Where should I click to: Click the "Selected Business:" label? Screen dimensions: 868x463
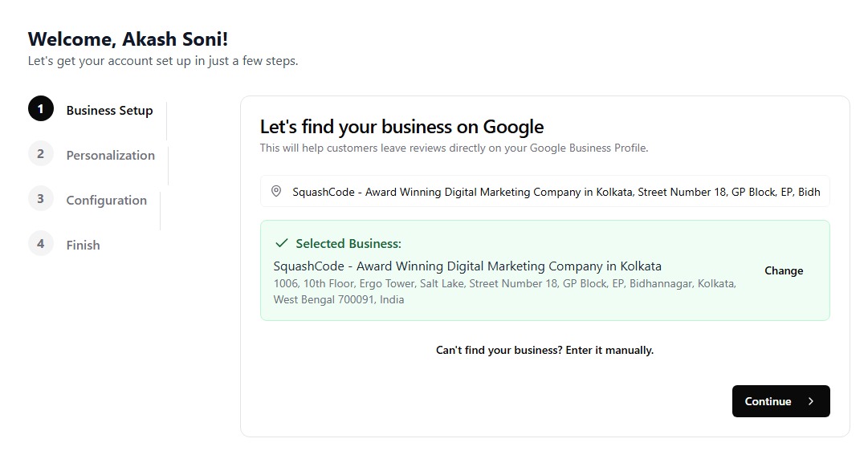click(x=348, y=244)
